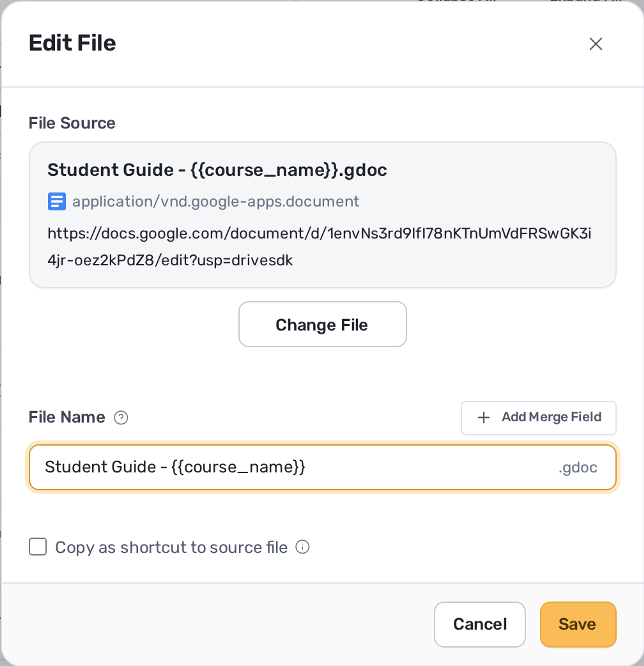
Task: Click the application/vnd.google-apps.document MIME type
Action: 216,201
